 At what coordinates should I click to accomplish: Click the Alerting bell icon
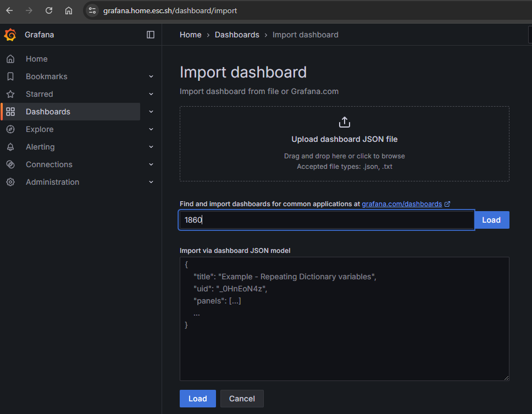click(10, 147)
